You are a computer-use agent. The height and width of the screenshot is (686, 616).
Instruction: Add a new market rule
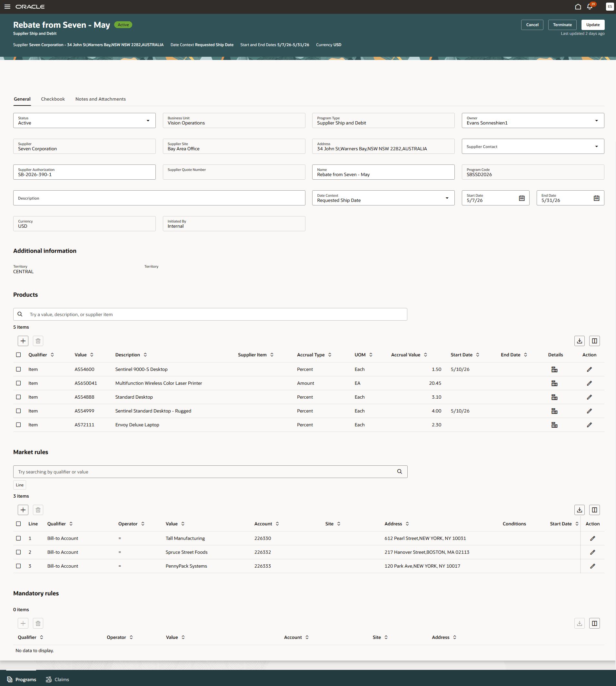(x=23, y=510)
